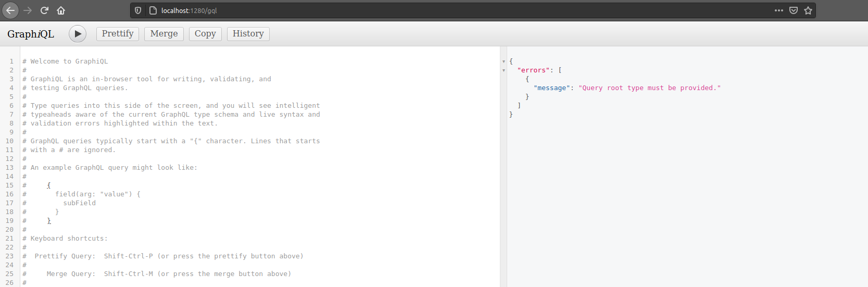
Task: Click "# with a # are ignored." line
Action: point(69,150)
